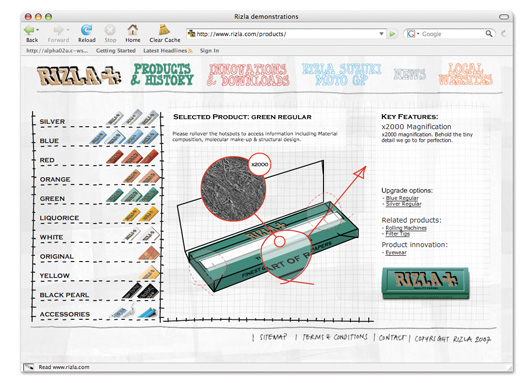The width and height of the screenshot is (530, 383).
Task: Click the dashed hotspot at pack's right end
Action: coord(325,210)
